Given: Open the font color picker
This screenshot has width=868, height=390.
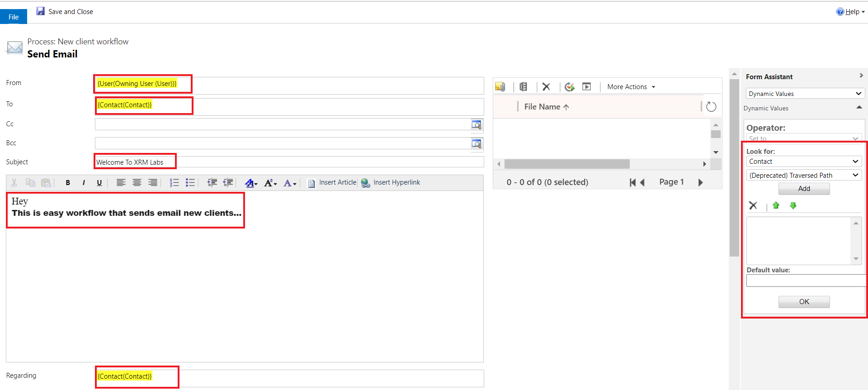Looking at the screenshot, I should [289, 183].
